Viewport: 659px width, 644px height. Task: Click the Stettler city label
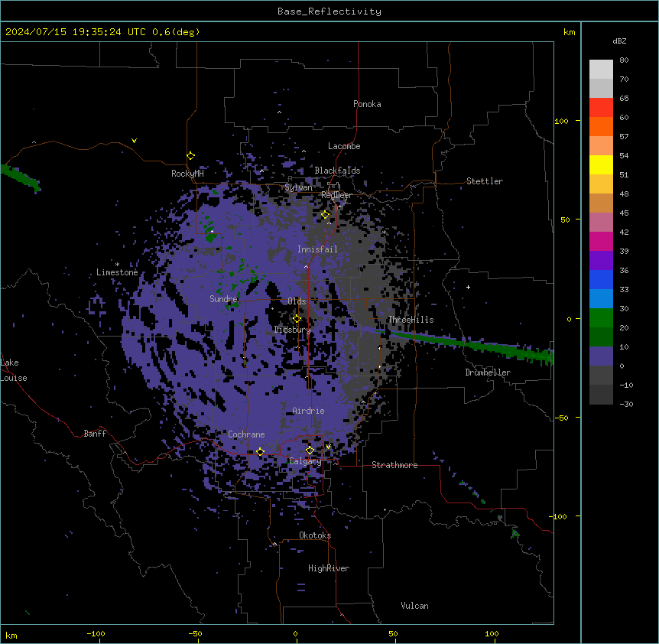(x=485, y=181)
